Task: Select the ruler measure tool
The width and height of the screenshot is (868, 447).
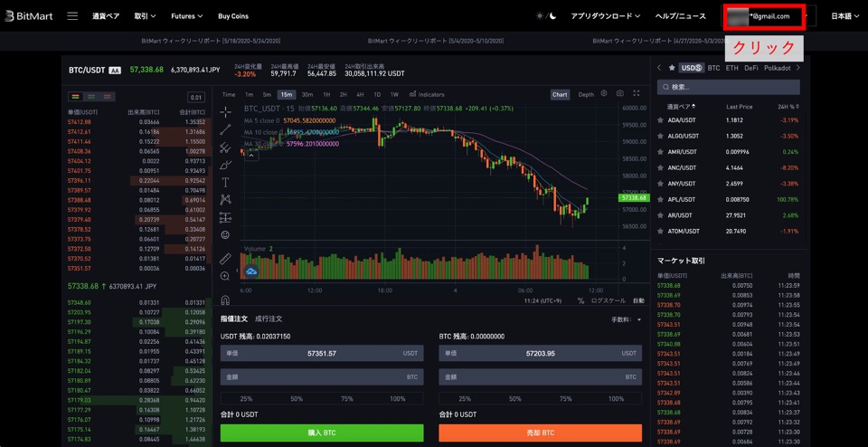Action: (x=226, y=259)
